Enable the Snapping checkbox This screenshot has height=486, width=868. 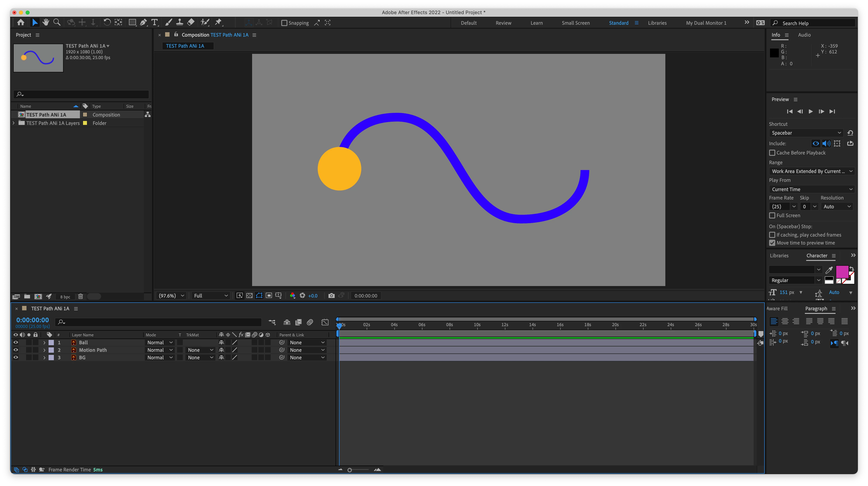coord(284,23)
